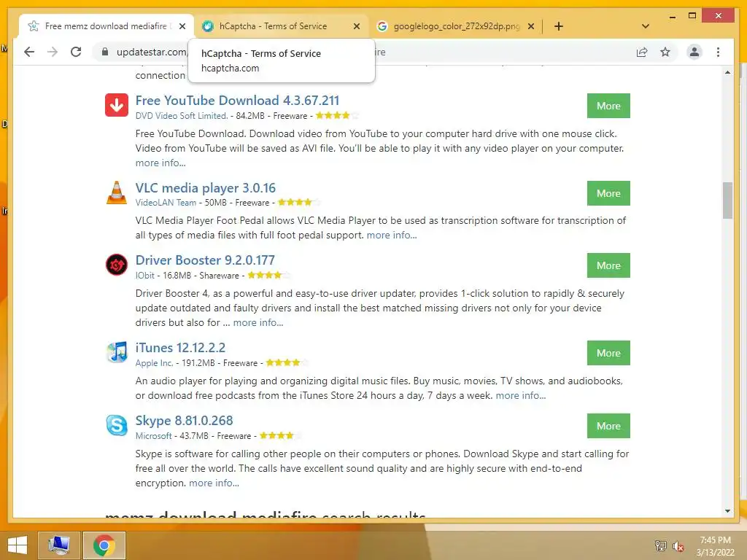
Task: Open VLC media player 3.0.16 title
Action: (x=205, y=188)
